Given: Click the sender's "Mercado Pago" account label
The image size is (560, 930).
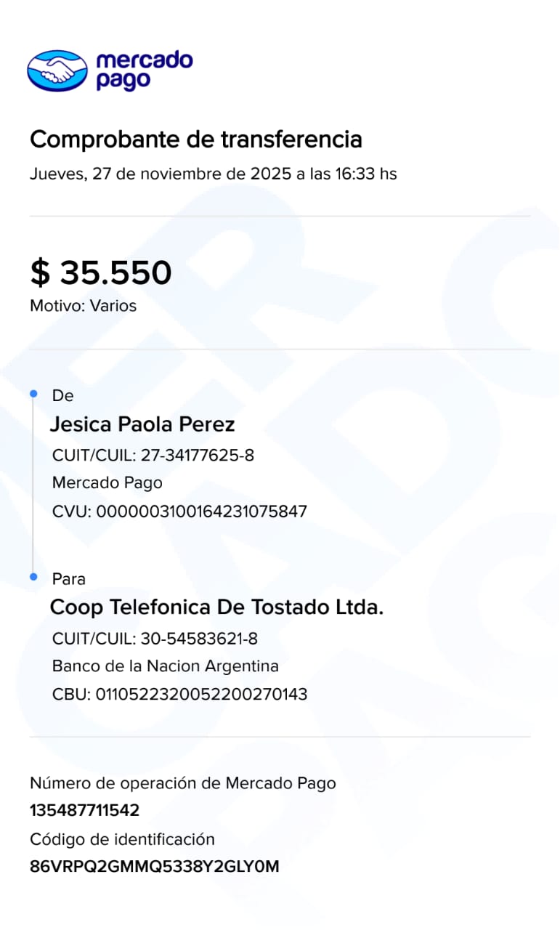Looking at the screenshot, I should (107, 482).
